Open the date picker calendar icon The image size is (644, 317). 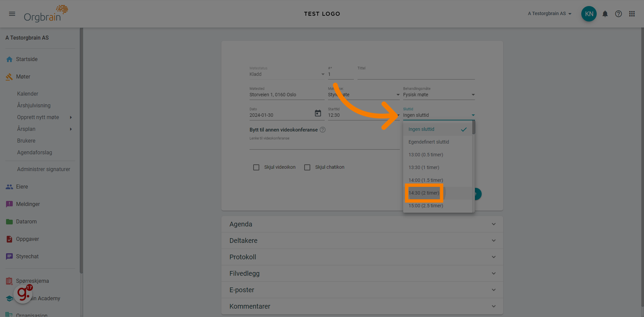point(318,113)
